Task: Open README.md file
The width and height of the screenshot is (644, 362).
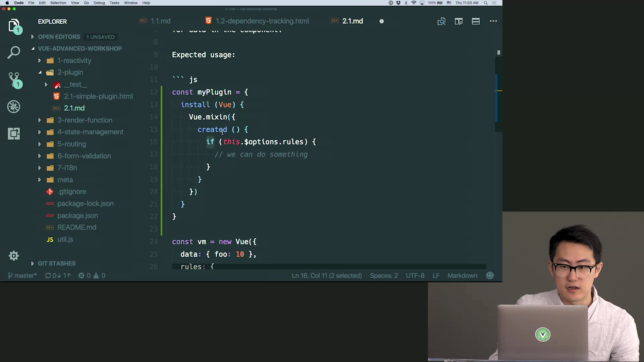Action: (x=76, y=228)
